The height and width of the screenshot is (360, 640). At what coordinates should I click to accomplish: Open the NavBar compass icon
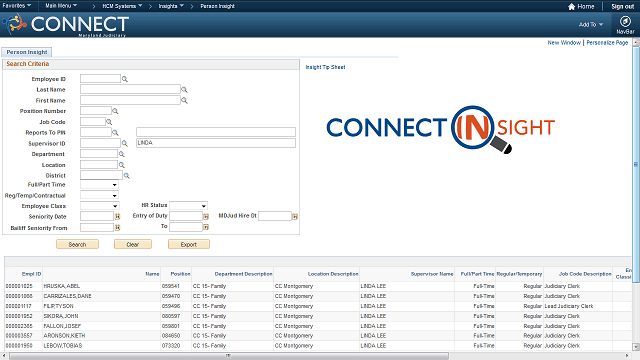point(625,21)
